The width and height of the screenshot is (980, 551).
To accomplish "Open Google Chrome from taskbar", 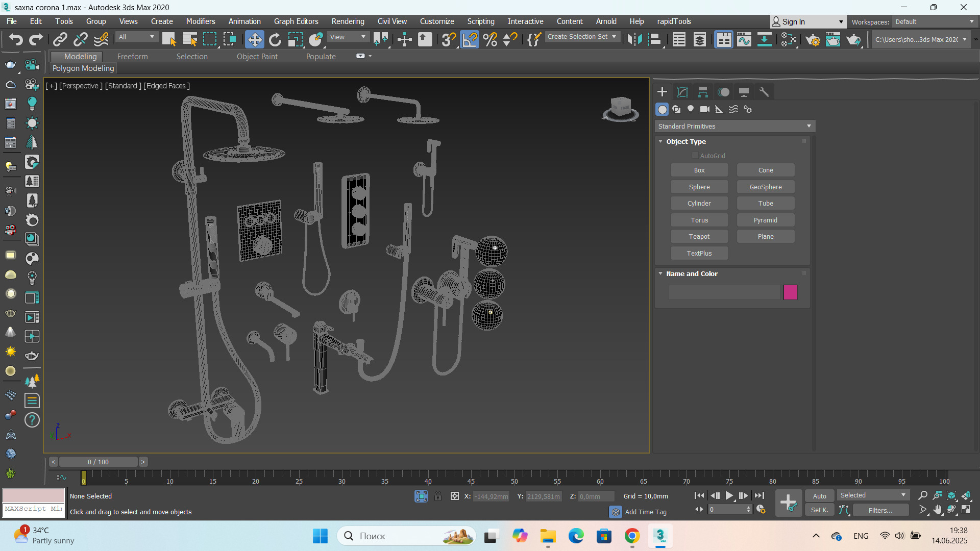I will (632, 536).
